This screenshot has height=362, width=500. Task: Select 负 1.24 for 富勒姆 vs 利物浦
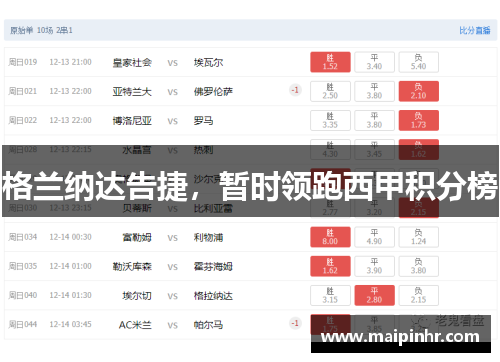click(419, 237)
